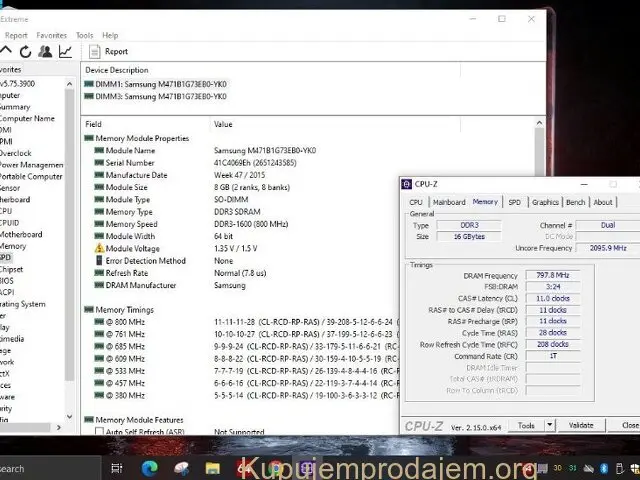Image resolution: width=640 pixels, height=480 pixels.
Task: Switch to the SPD tab in CPU-Z
Action: click(x=514, y=202)
